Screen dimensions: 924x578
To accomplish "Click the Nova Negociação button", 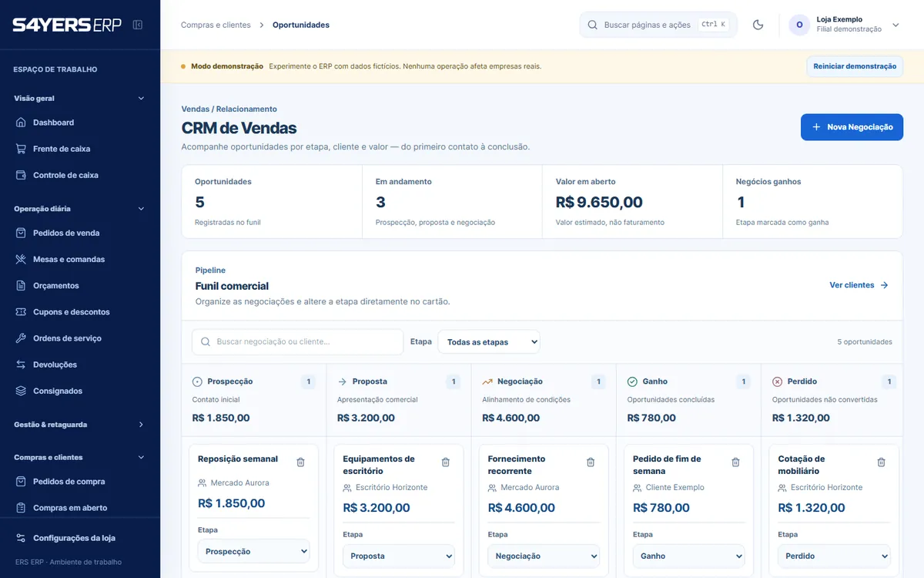I will coord(852,127).
